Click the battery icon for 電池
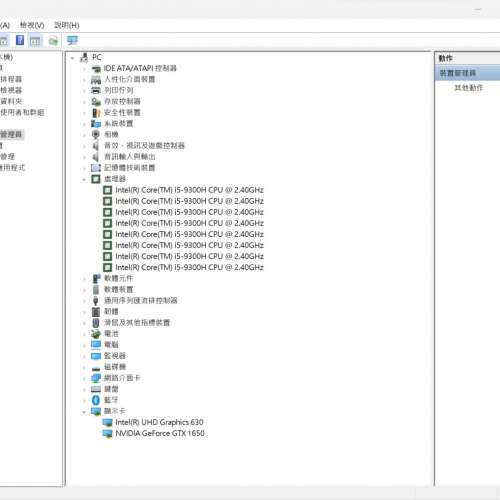This screenshot has width=500, height=500. tap(96, 334)
